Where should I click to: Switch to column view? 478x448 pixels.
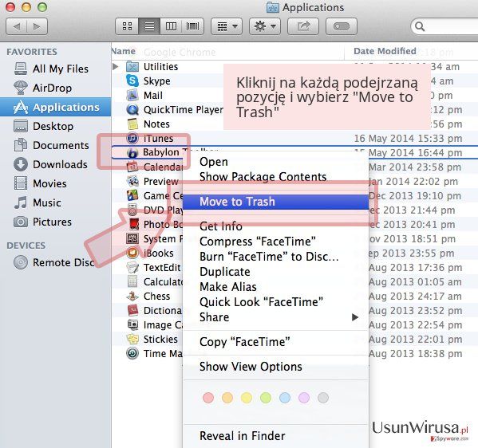[x=171, y=26]
